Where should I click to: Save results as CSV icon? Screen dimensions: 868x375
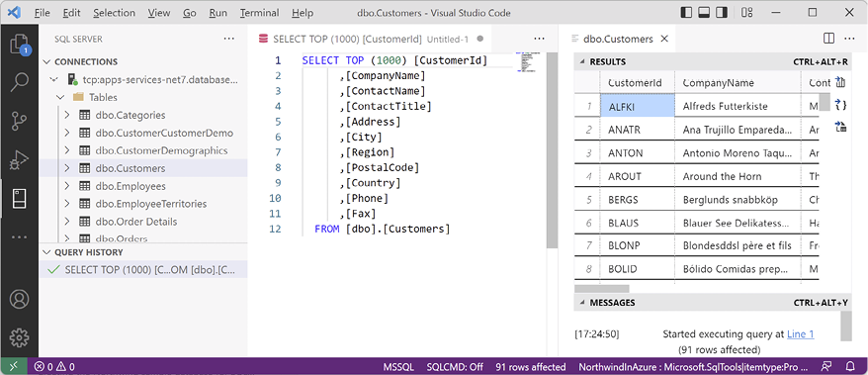pyautogui.click(x=841, y=82)
